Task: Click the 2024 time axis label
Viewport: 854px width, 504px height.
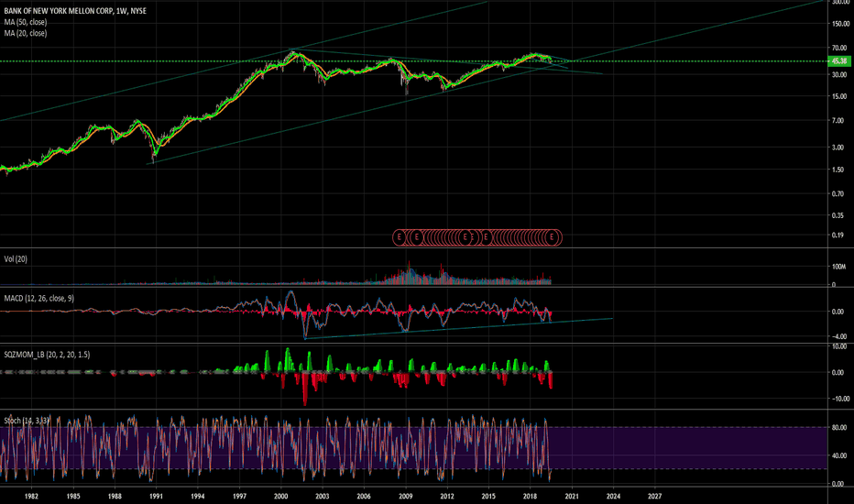Action: [x=613, y=497]
